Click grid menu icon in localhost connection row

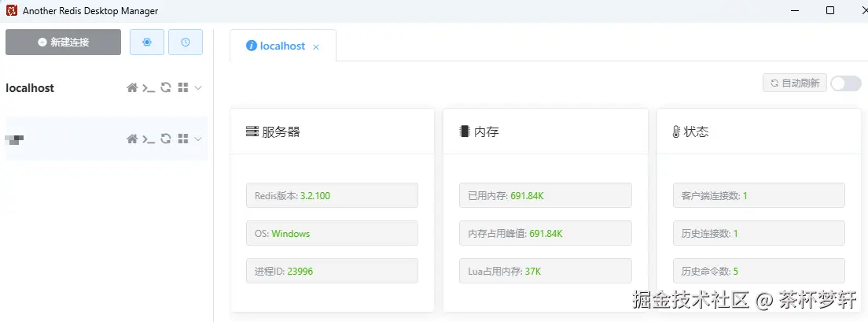tap(183, 87)
